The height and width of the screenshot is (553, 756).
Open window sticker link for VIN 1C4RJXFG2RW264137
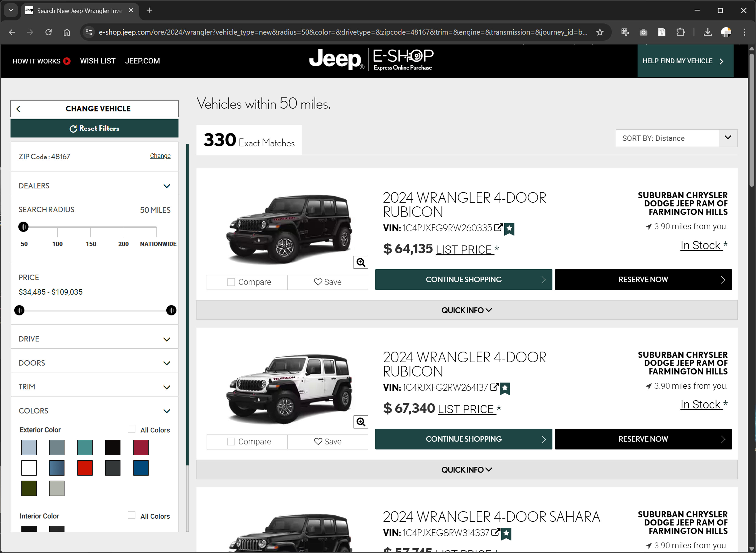[x=494, y=387]
